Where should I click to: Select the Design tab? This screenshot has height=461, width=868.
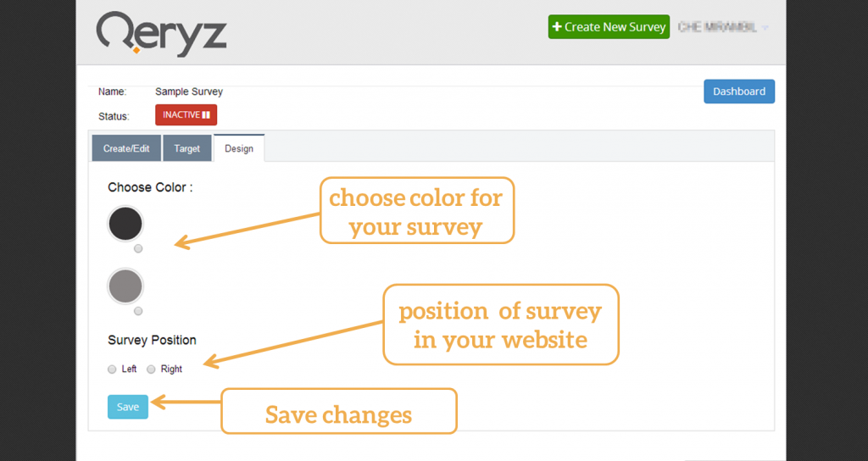point(239,148)
